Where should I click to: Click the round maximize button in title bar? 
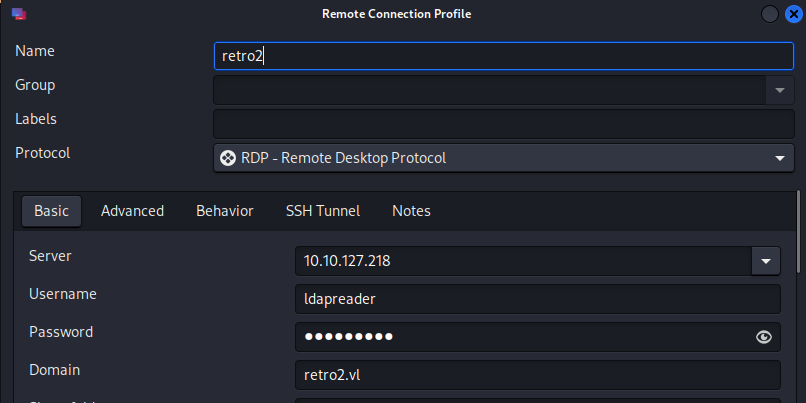click(x=770, y=14)
